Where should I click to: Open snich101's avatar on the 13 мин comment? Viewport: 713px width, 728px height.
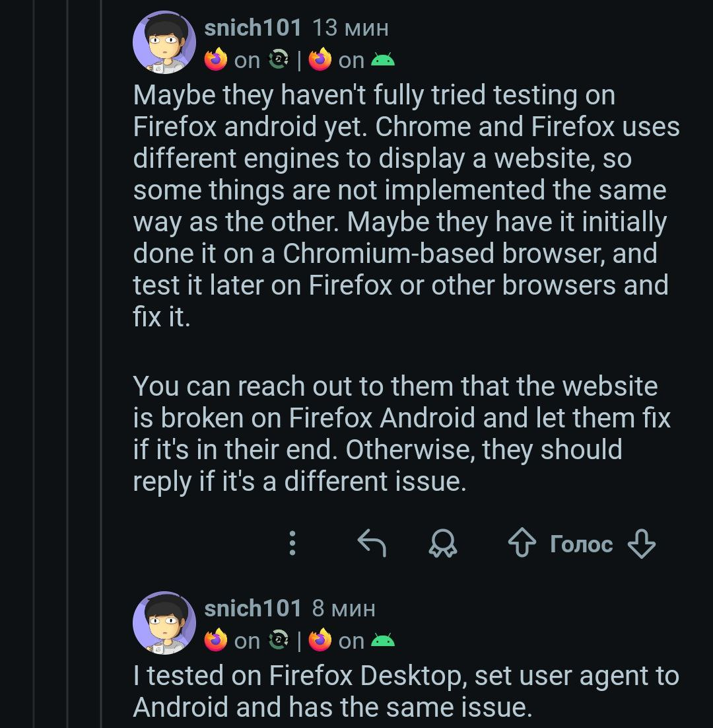[164, 42]
